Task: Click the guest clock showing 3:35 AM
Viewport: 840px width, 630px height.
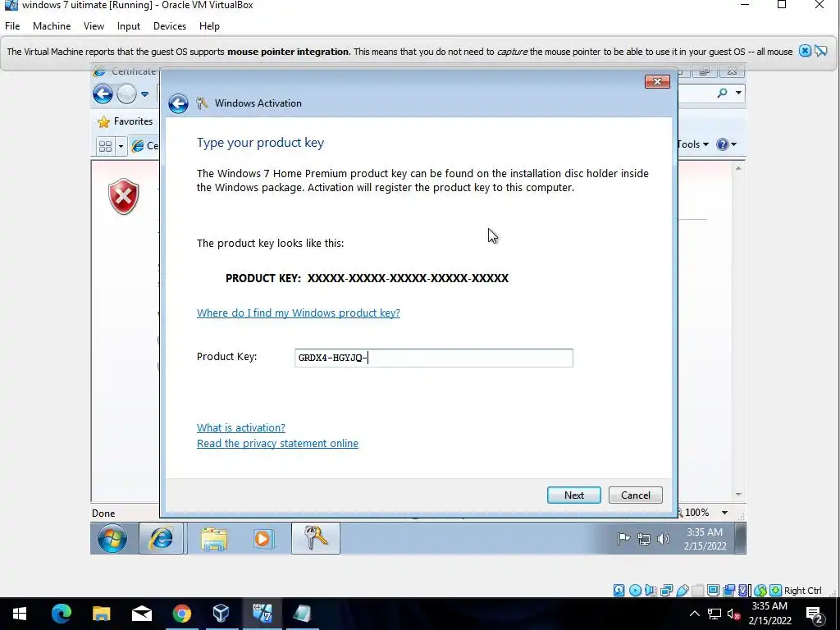Action: click(705, 539)
